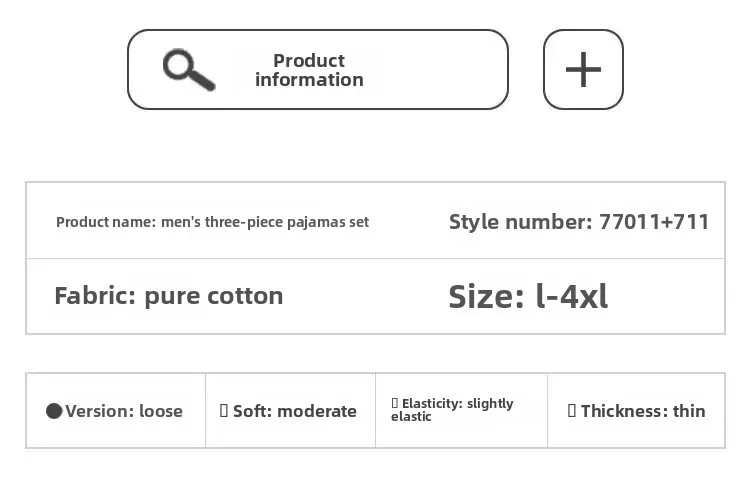Click the Thickness: thin text
The image size is (750, 486).
643,411
